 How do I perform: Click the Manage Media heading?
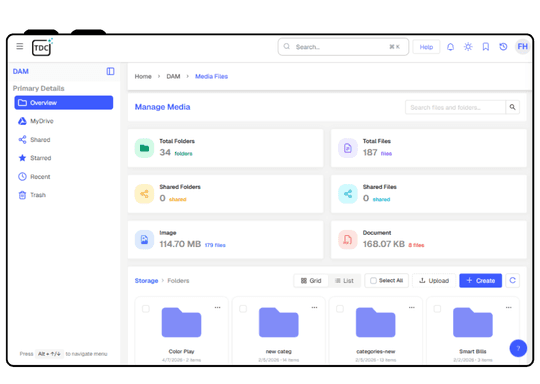(163, 107)
